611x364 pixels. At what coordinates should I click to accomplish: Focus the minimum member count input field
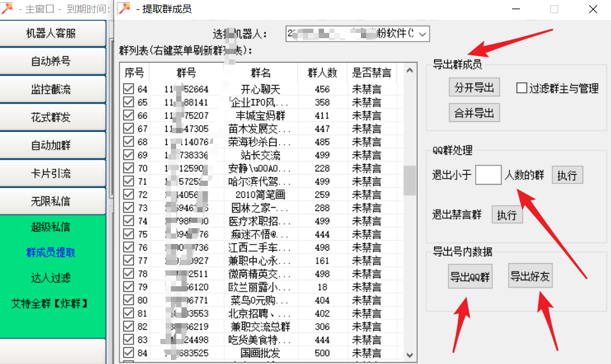pyautogui.click(x=488, y=175)
